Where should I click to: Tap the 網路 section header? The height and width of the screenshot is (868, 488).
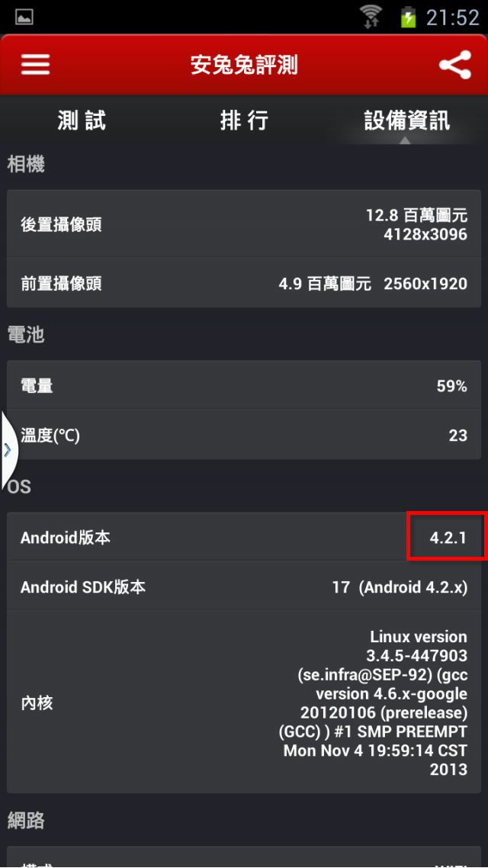(x=26, y=821)
